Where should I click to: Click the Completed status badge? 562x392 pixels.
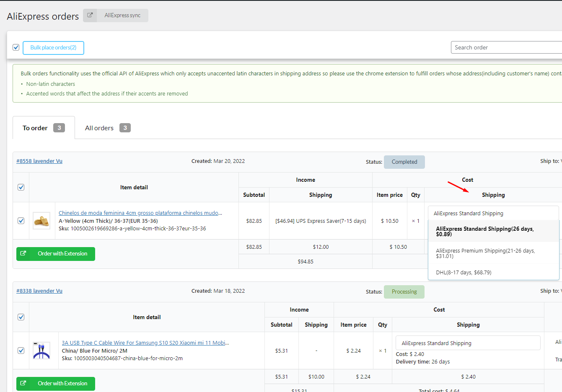click(404, 162)
